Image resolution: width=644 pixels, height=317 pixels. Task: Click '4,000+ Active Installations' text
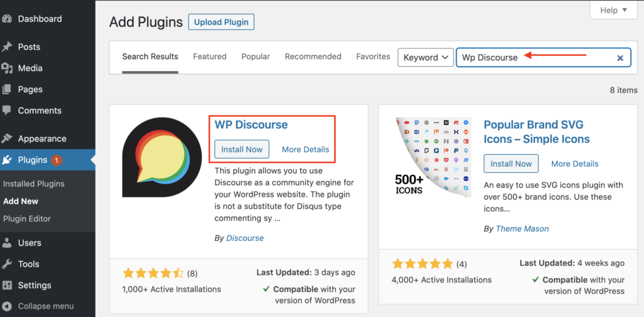pyautogui.click(x=441, y=280)
